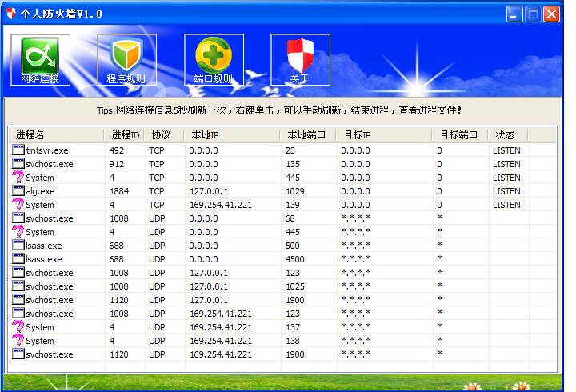Open the 端口规则 port rules plus icon
The height and width of the screenshot is (392, 576).
tap(214, 59)
